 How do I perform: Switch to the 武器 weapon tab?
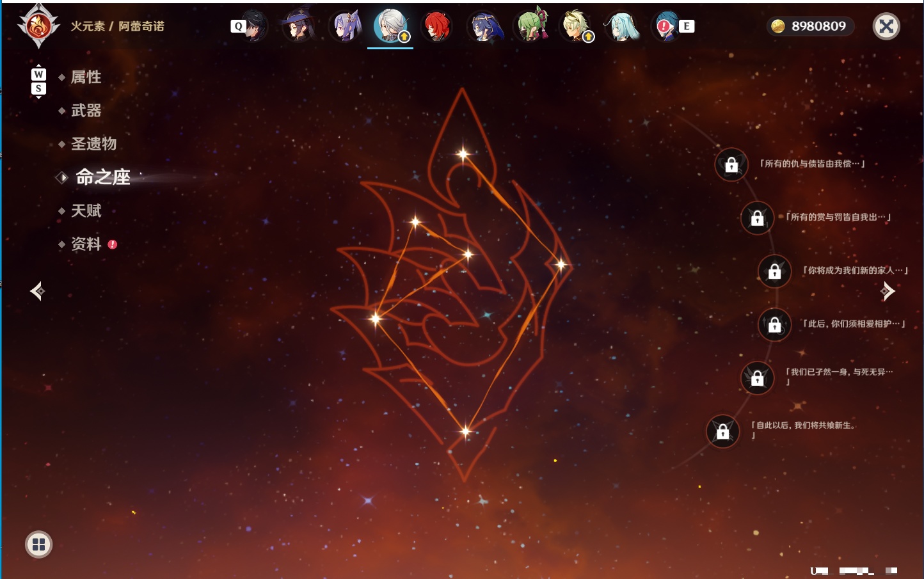tap(86, 111)
